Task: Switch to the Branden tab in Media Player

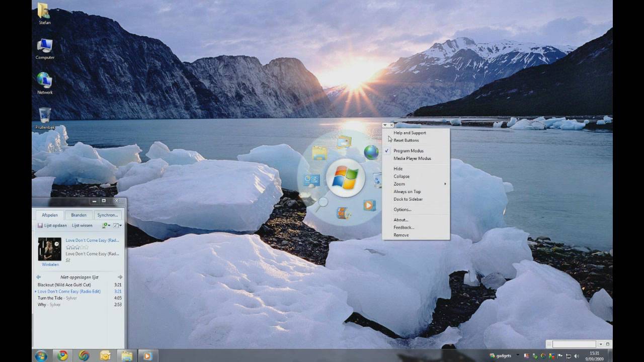Action: (78, 215)
